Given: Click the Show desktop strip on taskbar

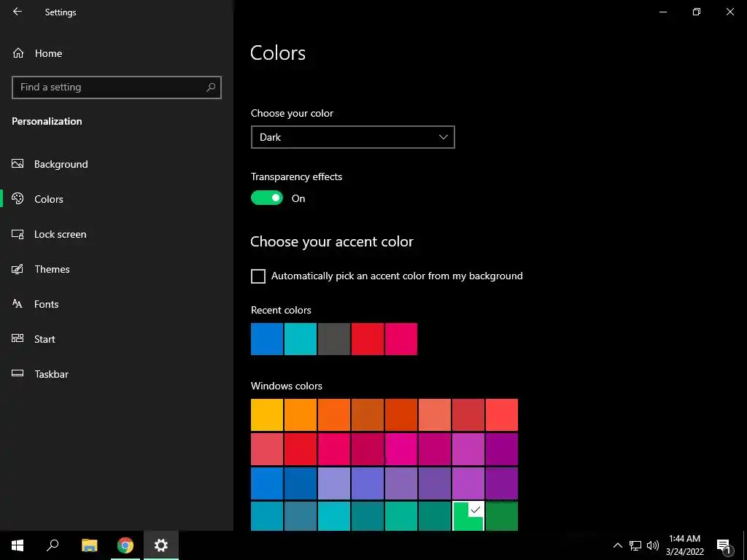Looking at the screenshot, I should point(745,545).
